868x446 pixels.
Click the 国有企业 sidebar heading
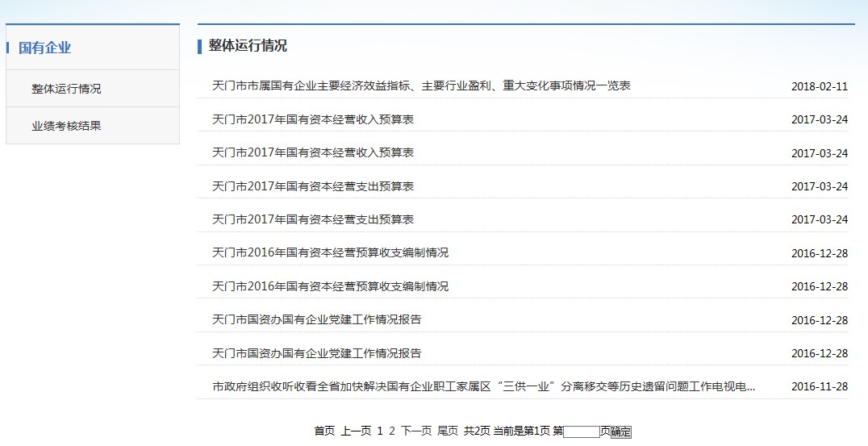(x=45, y=48)
